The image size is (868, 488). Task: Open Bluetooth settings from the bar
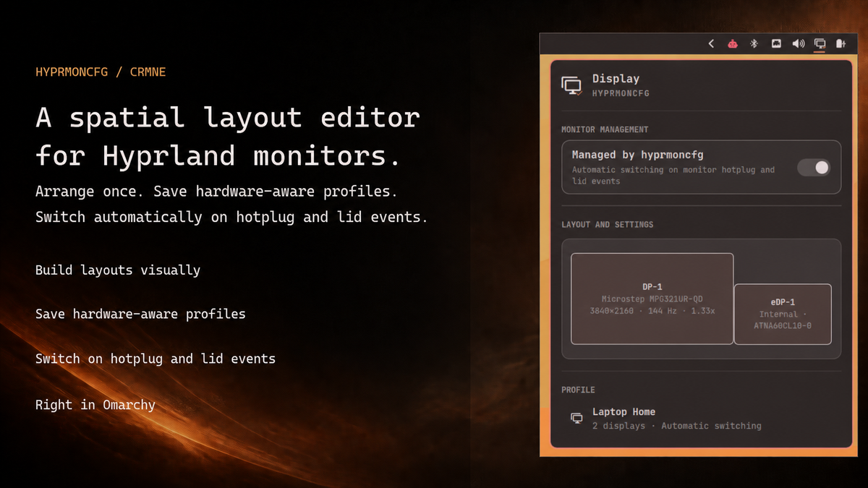754,43
